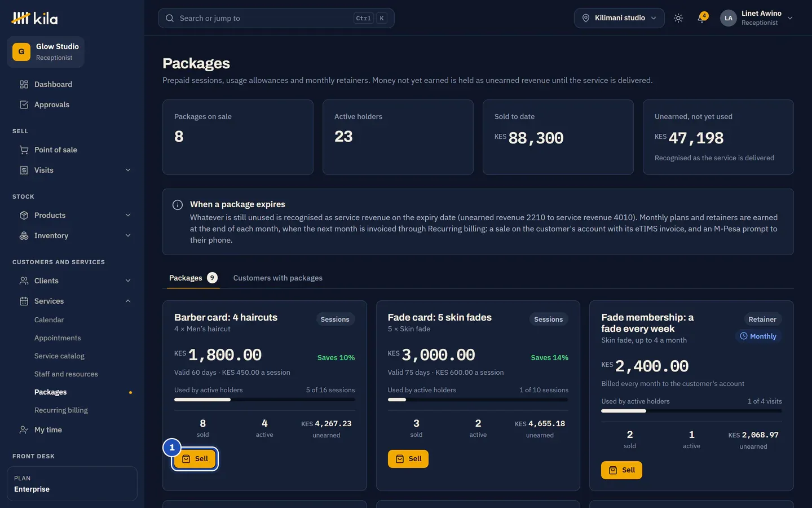Image resolution: width=812 pixels, height=508 pixels.
Task: Click the Glow Studio workspace badge
Action: point(46,52)
